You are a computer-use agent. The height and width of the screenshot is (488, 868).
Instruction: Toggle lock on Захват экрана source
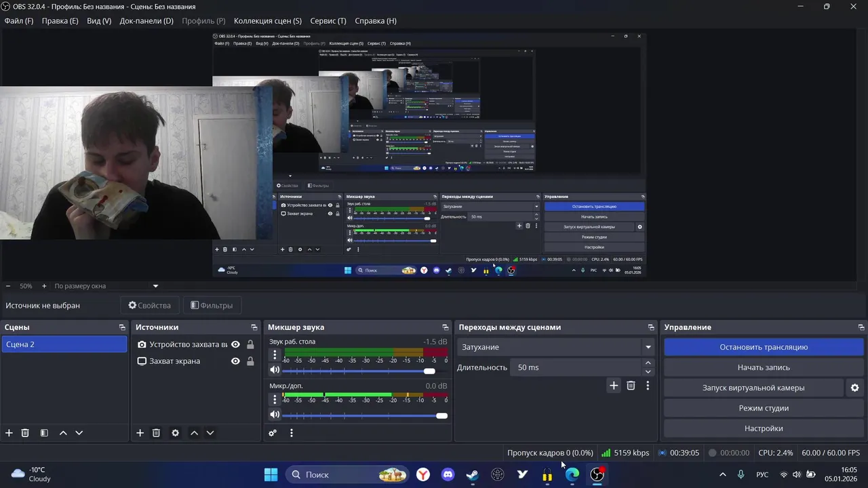(250, 361)
